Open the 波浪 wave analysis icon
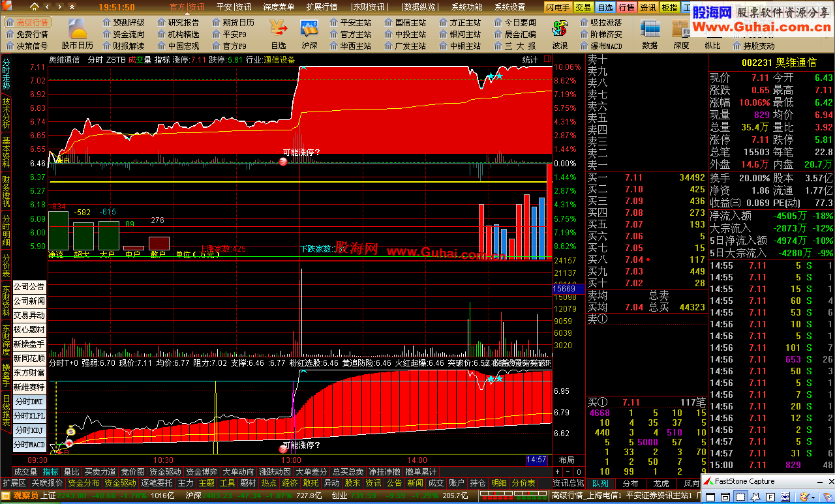The image size is (835, 504). [x=560, y=34]
